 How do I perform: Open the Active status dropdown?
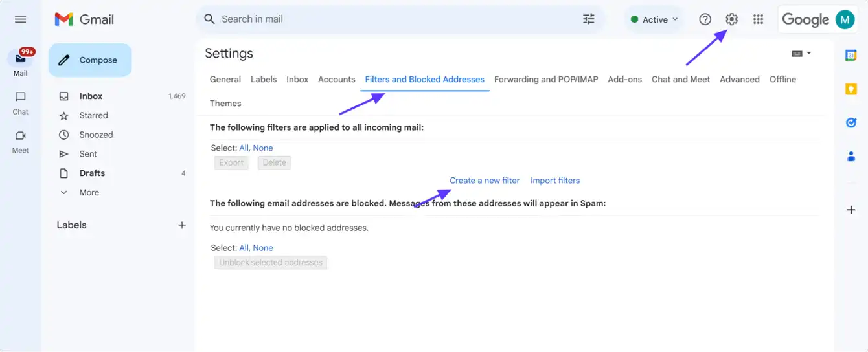(x=654, y=19)
